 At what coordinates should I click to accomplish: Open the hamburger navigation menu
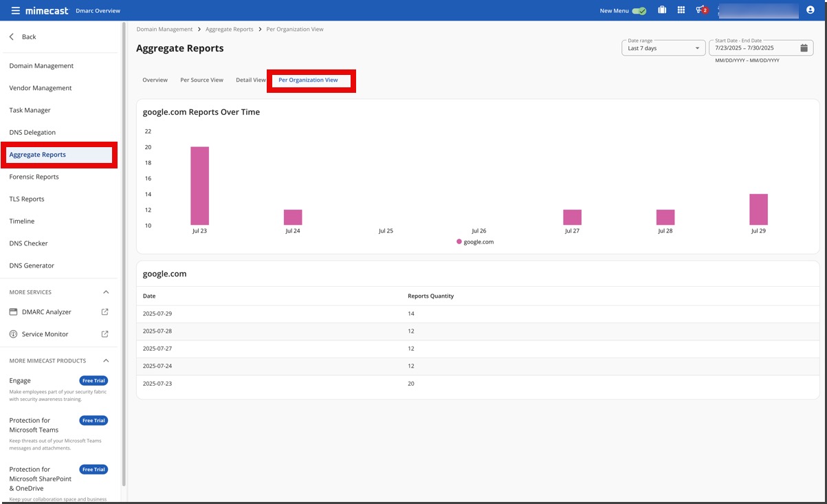coord(15,10)
